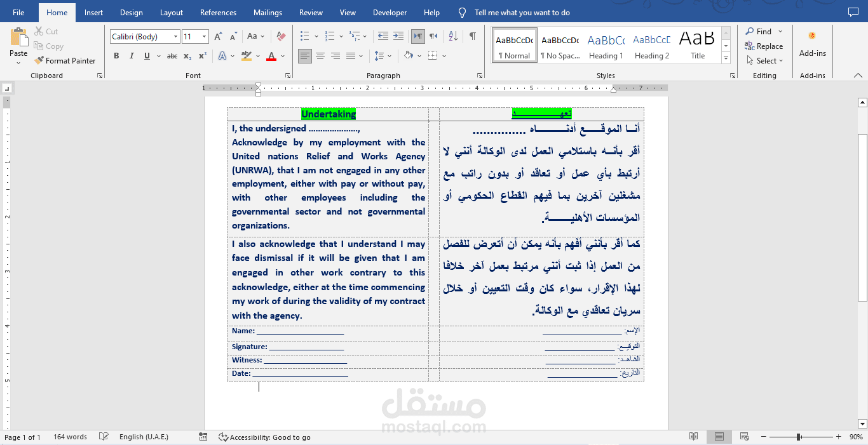Activate the Format Painter brush

coord(65,61)
